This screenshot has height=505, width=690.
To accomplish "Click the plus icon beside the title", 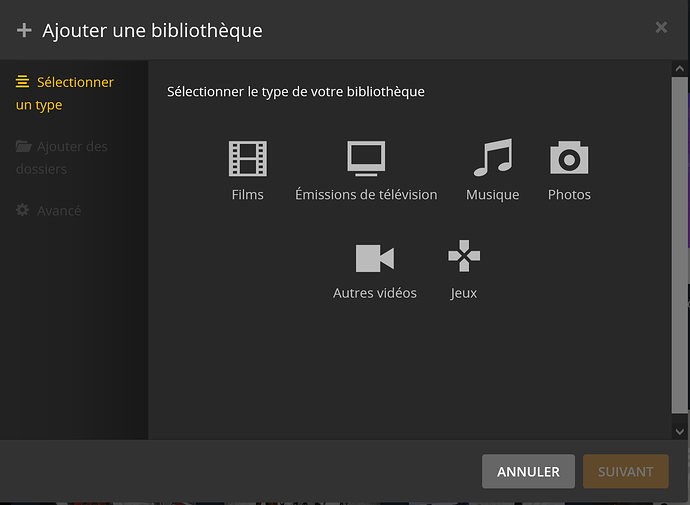I will coord(24,30).
